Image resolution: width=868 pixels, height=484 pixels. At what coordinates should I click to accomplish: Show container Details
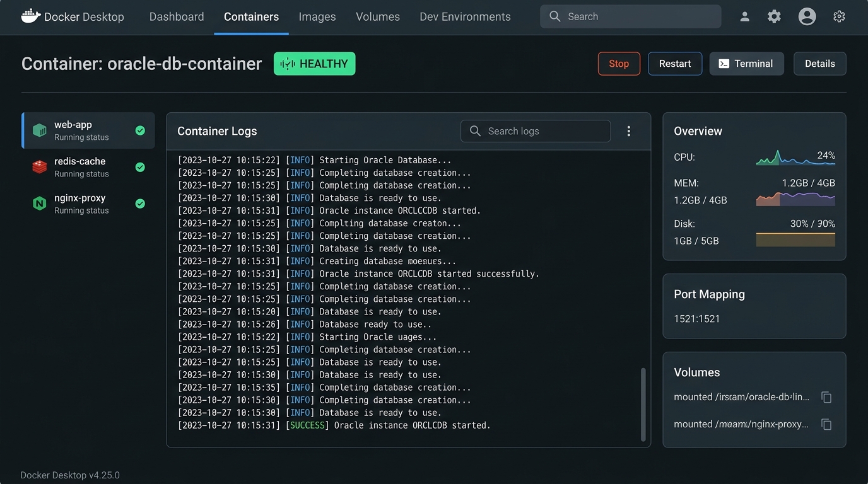tap(819, 64)
